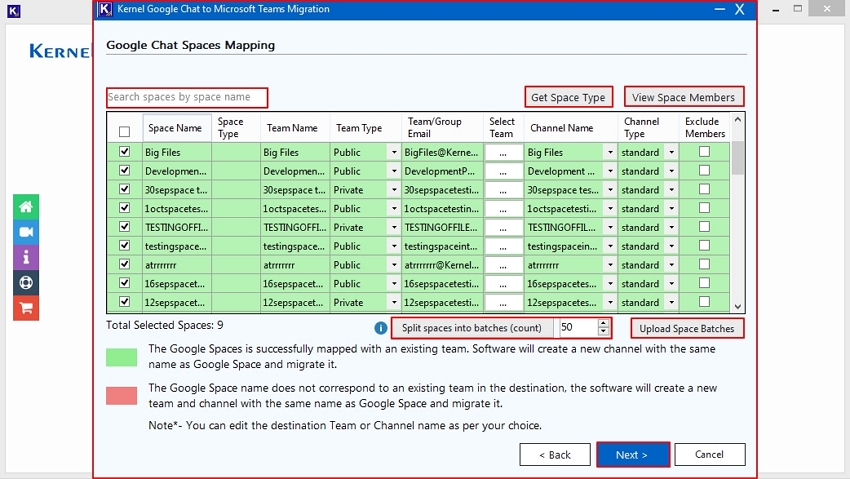The image size is (850, 479).
Task: Click the Team/Group Email column header
Action: (442, 128)
